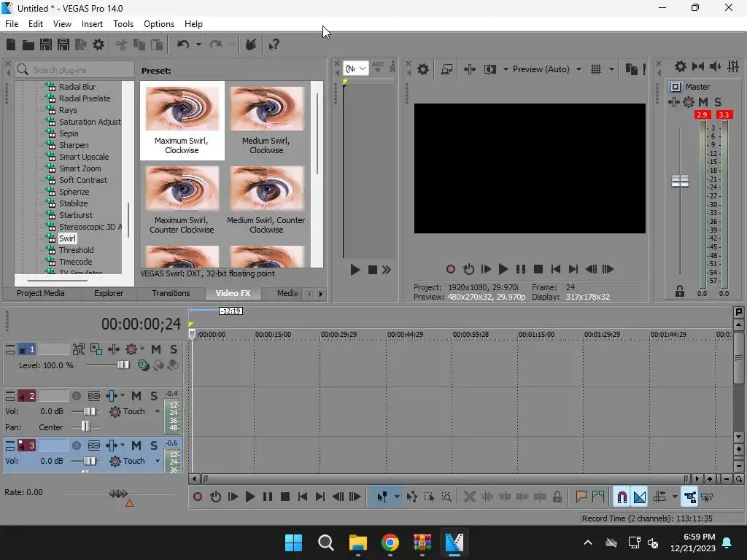
Task: Switch to Transitions tab
Action: pos(171,293)
